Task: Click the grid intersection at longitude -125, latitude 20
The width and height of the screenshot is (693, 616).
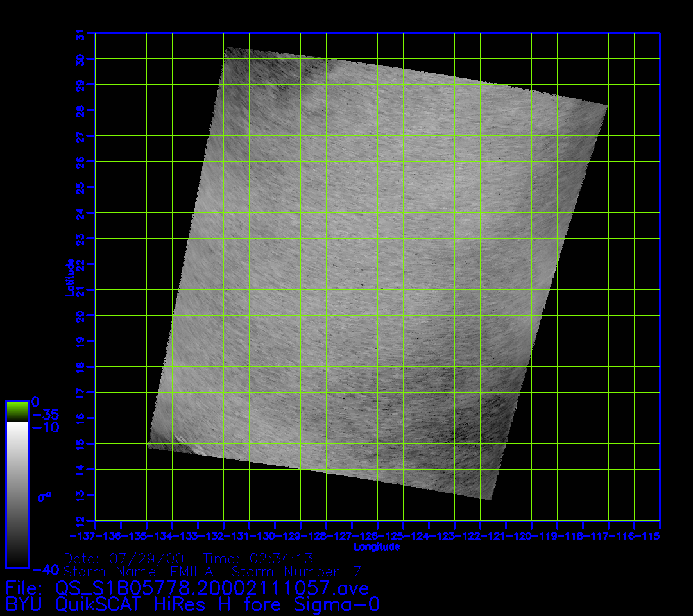Action: 403,316
